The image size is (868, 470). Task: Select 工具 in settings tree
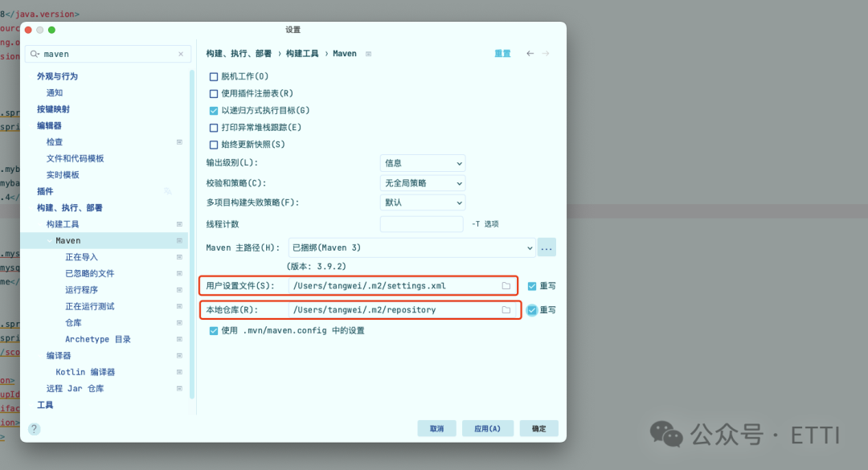[x=45, y=405]
